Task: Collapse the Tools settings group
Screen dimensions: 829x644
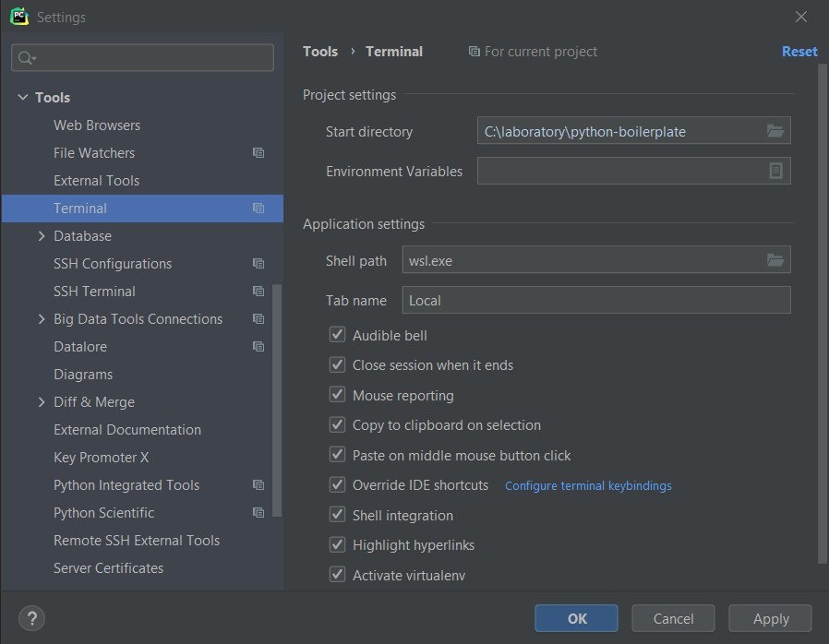Action: click(23, 98)
